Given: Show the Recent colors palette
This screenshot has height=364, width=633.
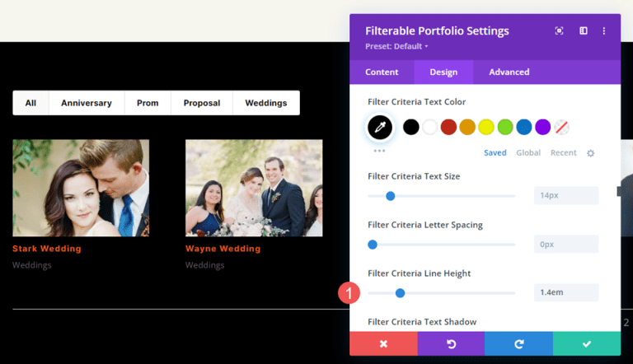Looking at the screenshot, I should 563,153.
